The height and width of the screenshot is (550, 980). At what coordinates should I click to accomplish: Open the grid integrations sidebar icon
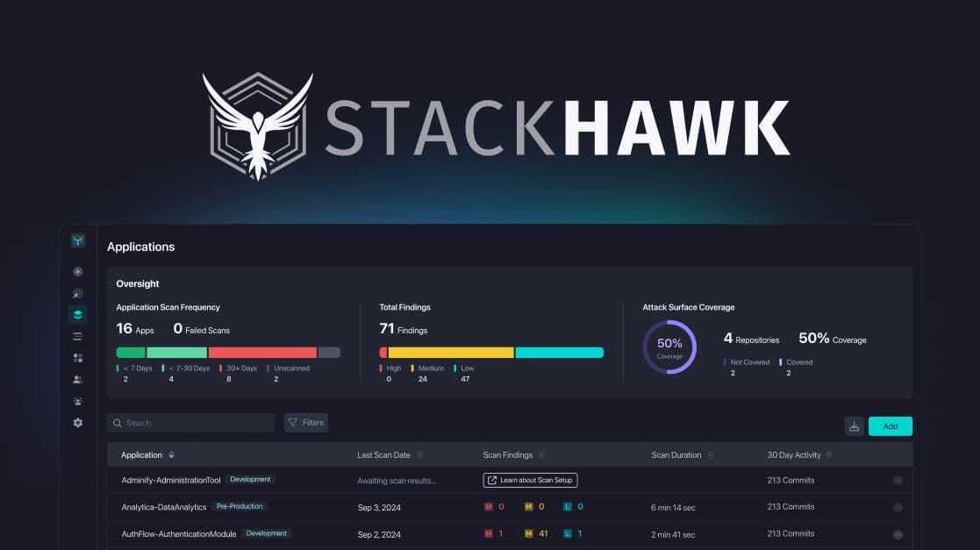tap(77, 358)
